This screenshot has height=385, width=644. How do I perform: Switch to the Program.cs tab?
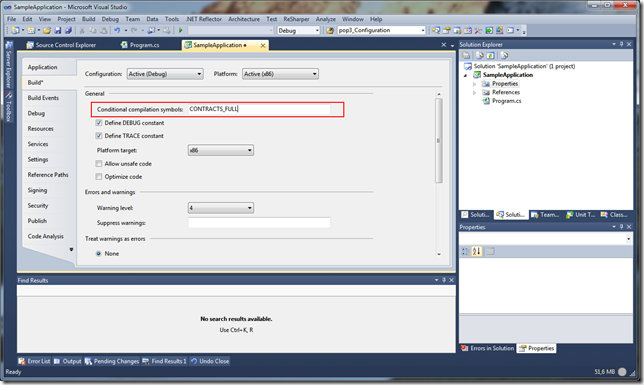pos(140,45)
